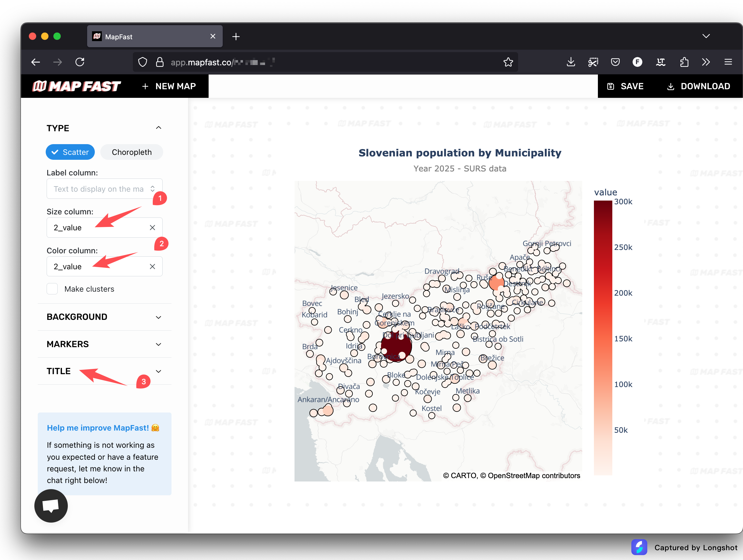This screenshot has width=743, height=560.
Task: Click the browser forward arrow
Action: coord(58,62)
